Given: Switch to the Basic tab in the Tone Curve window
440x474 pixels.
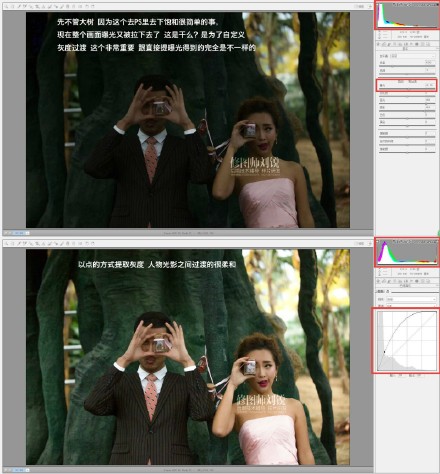Looking at the screenshot, I should click(378, 281).
